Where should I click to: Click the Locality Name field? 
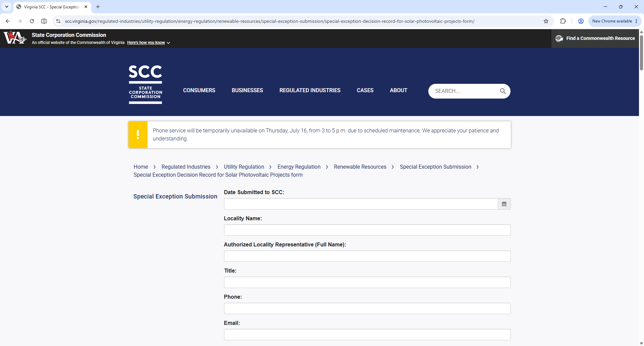(x=367, y=230)
